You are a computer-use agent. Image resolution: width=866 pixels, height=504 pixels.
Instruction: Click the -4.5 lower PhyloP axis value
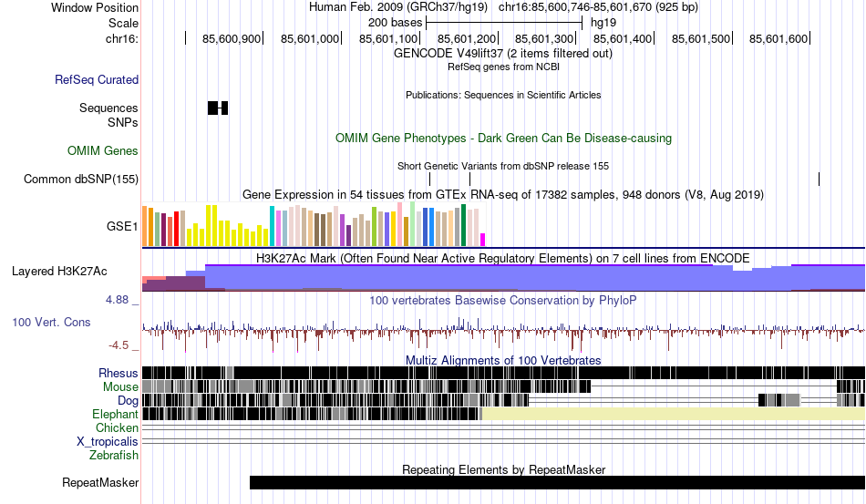[x=119, y=345]
